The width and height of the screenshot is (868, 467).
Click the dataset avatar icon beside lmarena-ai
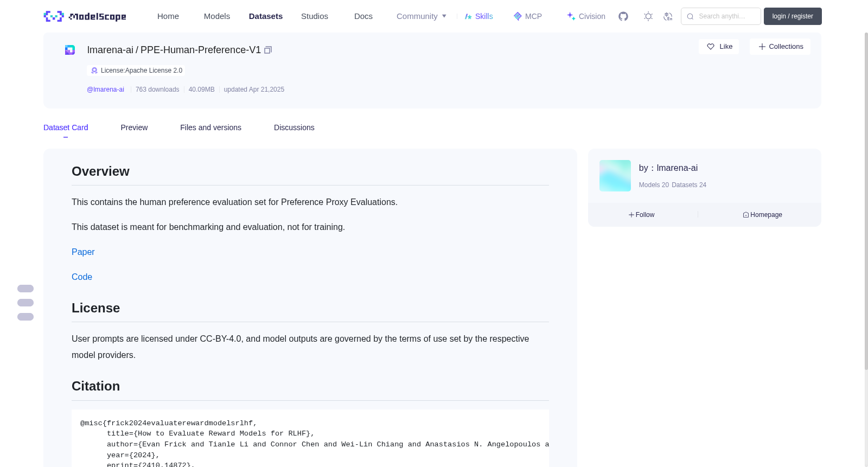pyautogui.click(x=70, y=50)
